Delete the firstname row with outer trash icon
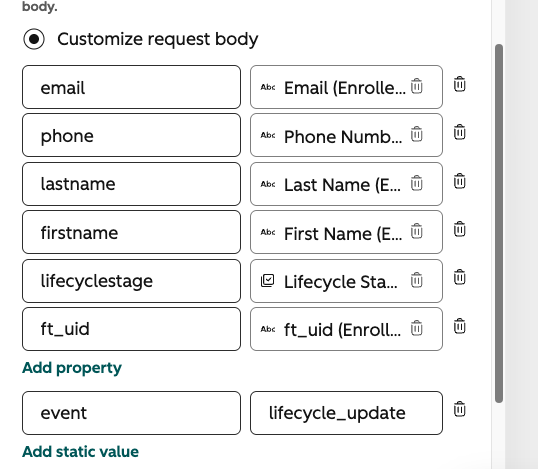 click(459, 229)
